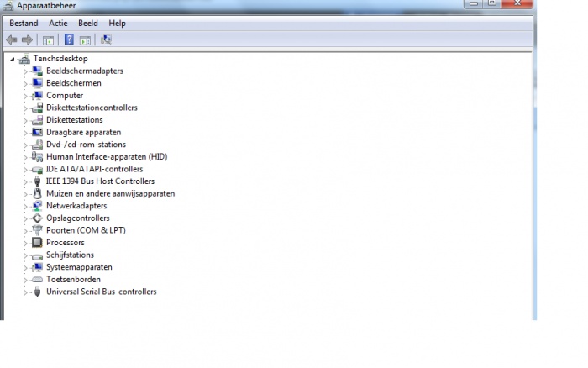
Task: Click the Beeldschermadapters icon
Action: (x=37, y=71)
